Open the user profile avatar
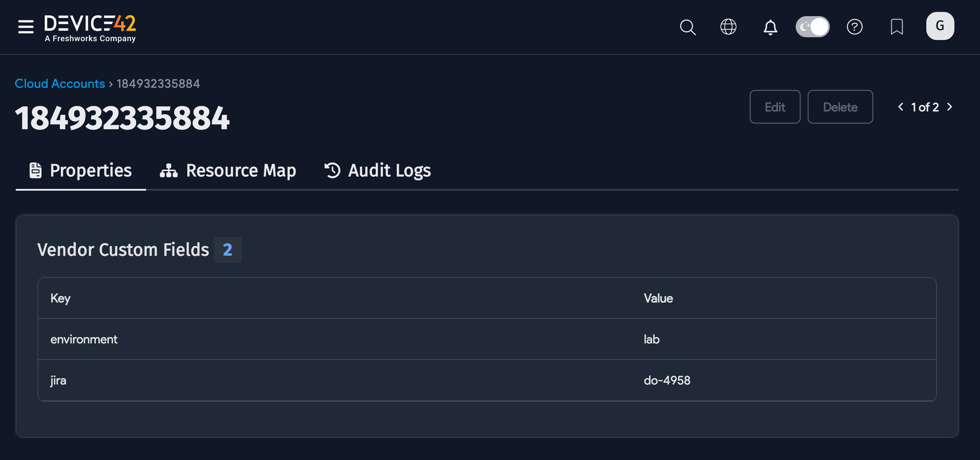Screen dimensions: 980x460 tap(940, 26)
